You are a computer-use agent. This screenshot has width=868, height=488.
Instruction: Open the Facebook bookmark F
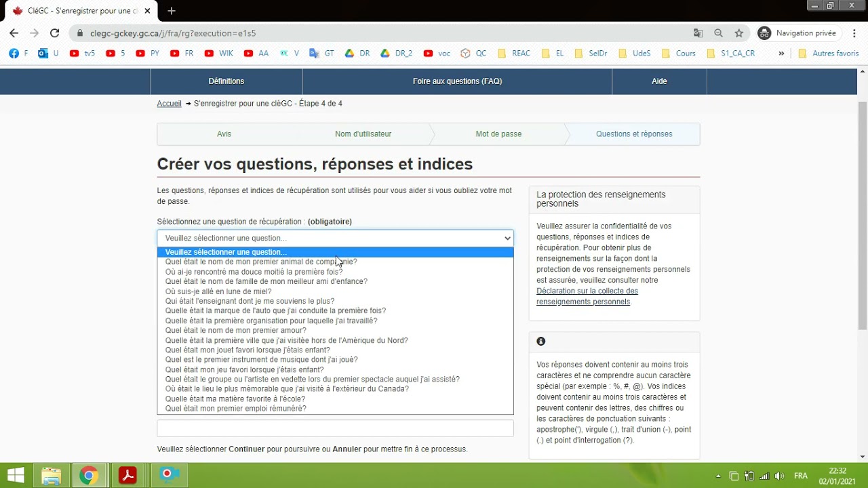coord(18,54)
